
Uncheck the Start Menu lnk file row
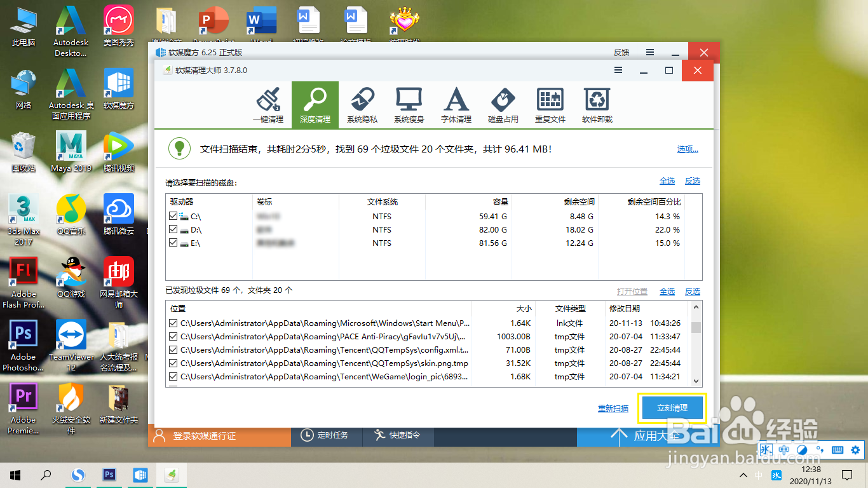173,323
